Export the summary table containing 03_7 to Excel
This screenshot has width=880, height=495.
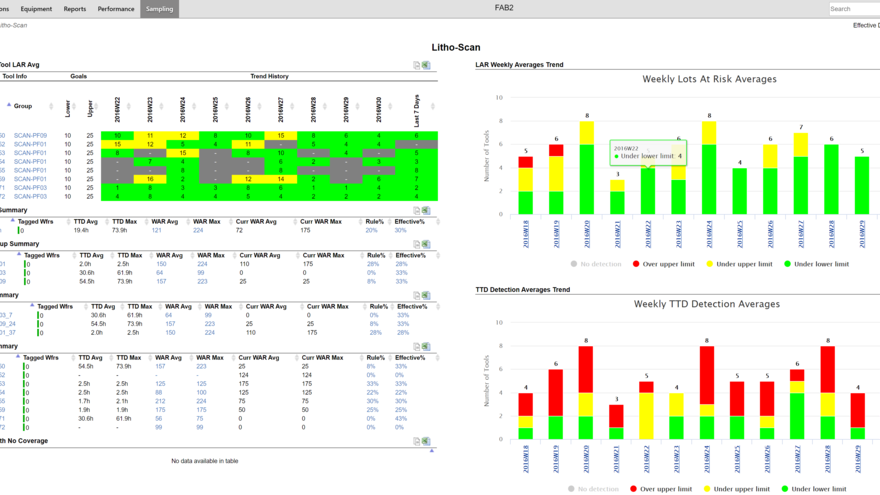click(426, 295)
